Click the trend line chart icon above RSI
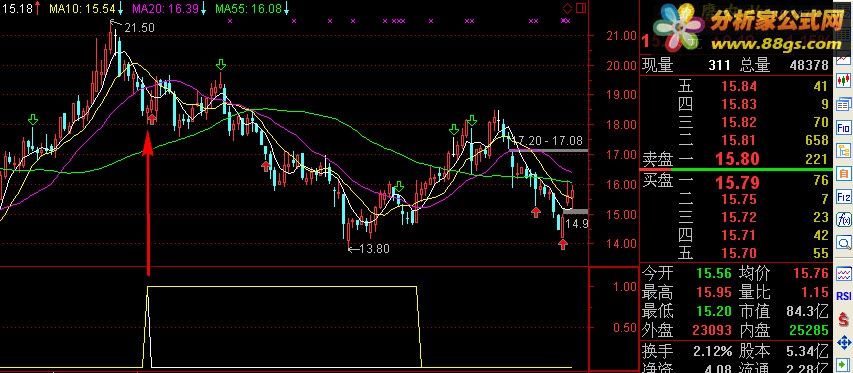This screenshot has width=853, height=373. tap(844, 273)
